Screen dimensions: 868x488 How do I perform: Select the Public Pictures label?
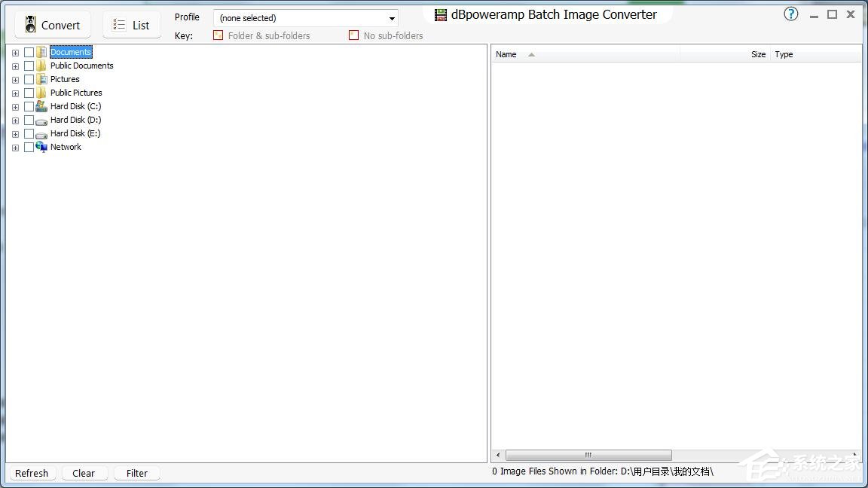76,93
